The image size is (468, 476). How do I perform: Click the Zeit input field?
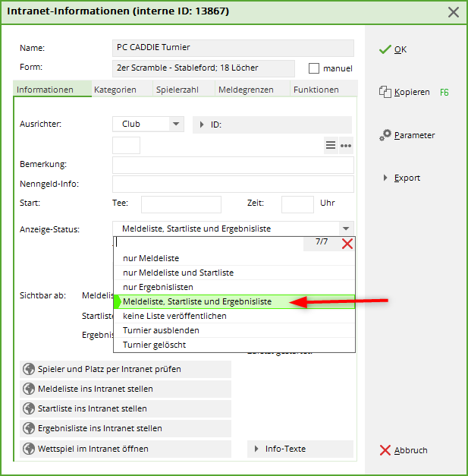(x=297, y=204)
